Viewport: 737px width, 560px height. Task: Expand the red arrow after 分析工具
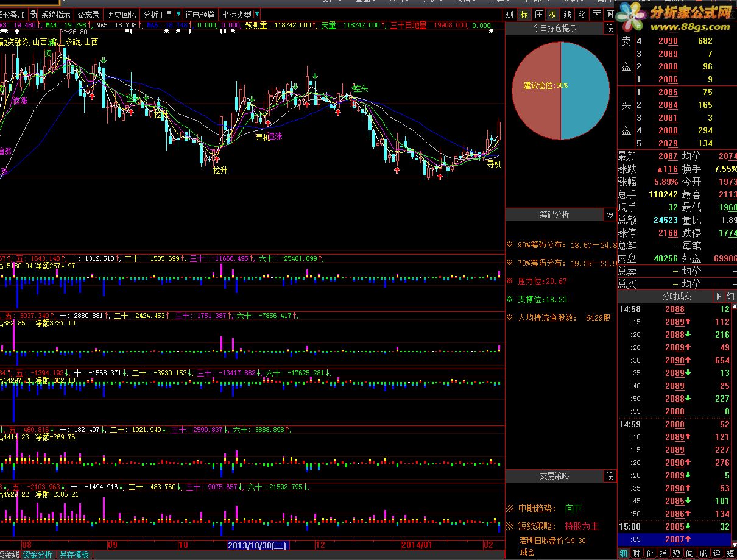[x=177, y=15]
